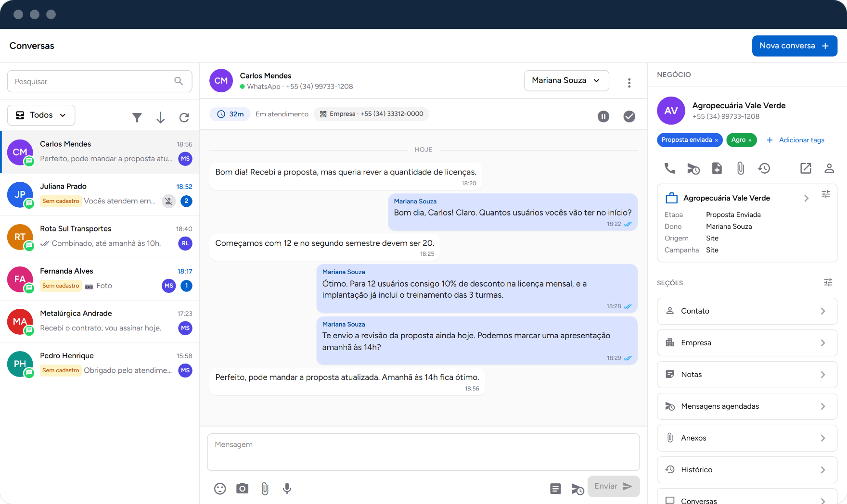Open Rota Sul Transportes conversation
The width and height of the screenshot is (847, 504).
pos(100,237)
